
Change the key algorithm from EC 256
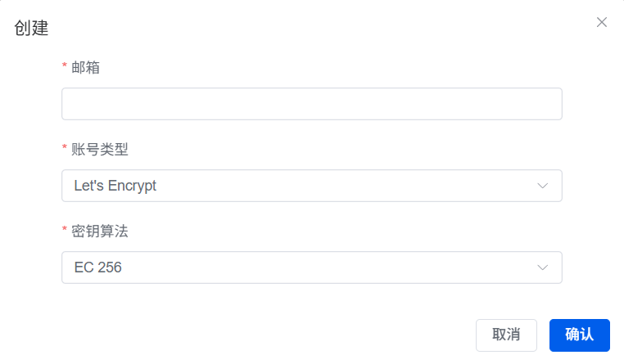coord(311,267)
